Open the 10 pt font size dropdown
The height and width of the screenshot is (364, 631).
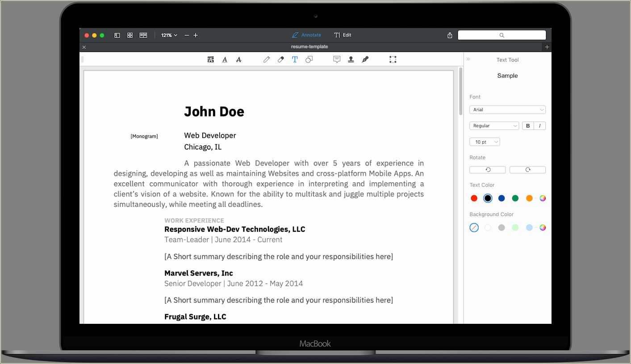[485, 142]
